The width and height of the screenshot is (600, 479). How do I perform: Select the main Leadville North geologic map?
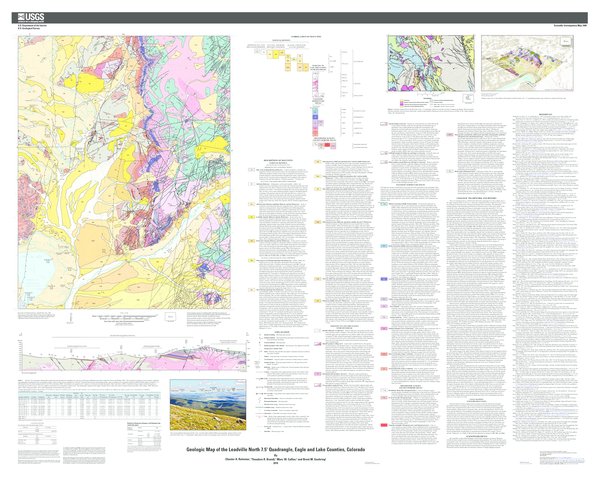click(124, 172)
